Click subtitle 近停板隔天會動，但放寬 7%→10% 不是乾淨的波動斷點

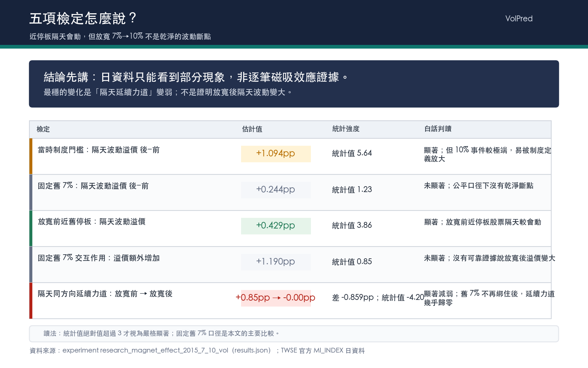point(120,36)
